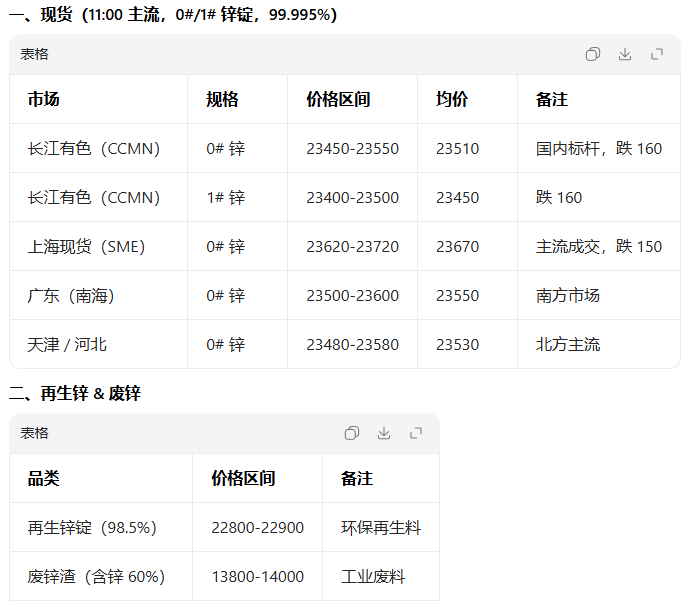This screenshot has height=601, width=694.
Task: Copy the first table with 市场 column
Action: [x=592, y=54]
